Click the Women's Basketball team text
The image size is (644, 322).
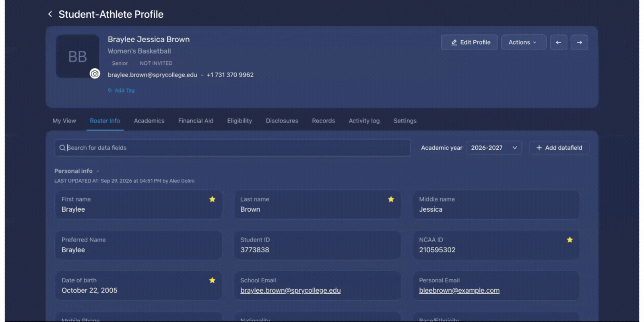click(139, 51)
